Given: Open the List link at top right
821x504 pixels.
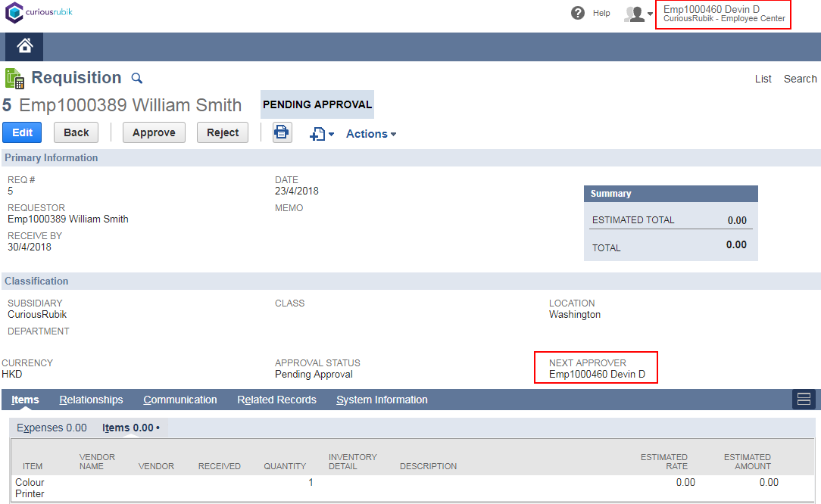Looking at the screenshot, I should point(763,78).
